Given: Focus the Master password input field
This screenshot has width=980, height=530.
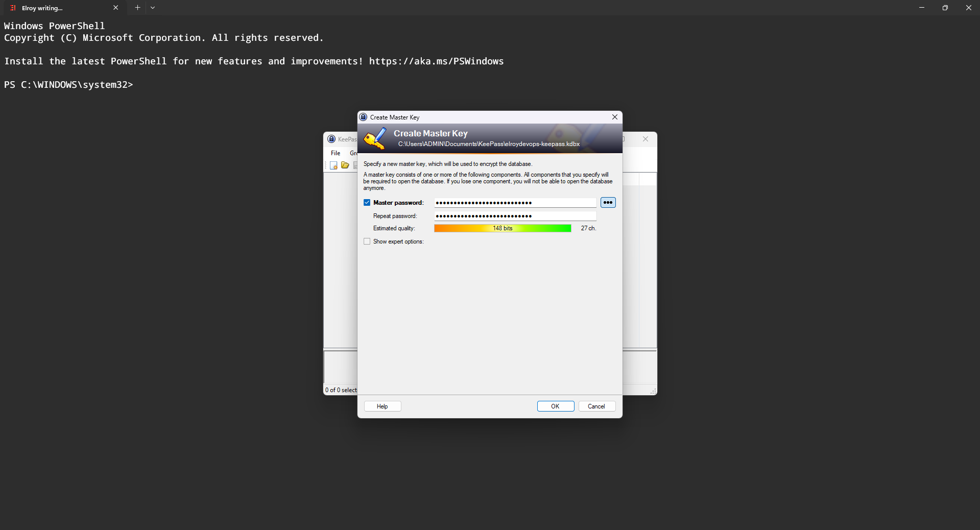Looking at the screenshot, I should click(x=515, y=203).
